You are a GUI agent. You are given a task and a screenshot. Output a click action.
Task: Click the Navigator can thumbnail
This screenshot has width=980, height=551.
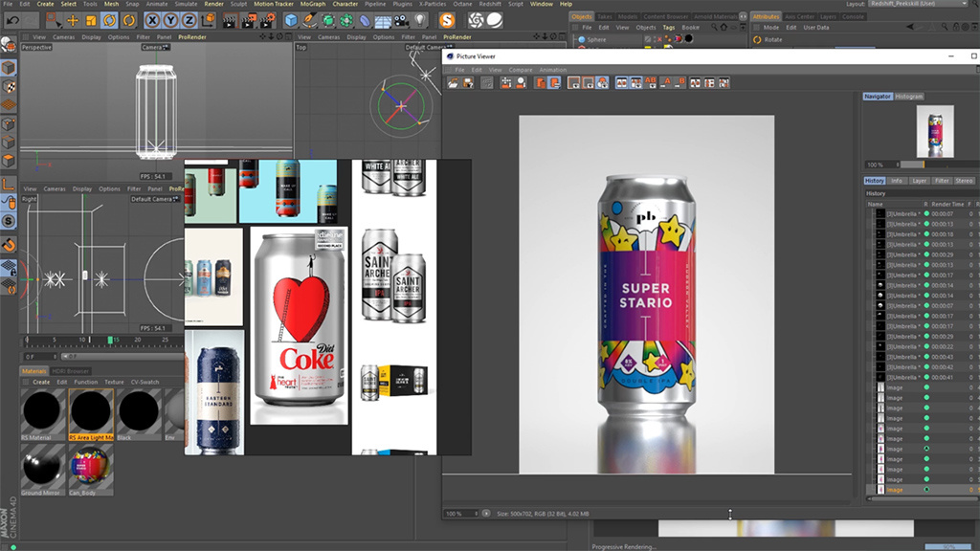tap(935, 131)
